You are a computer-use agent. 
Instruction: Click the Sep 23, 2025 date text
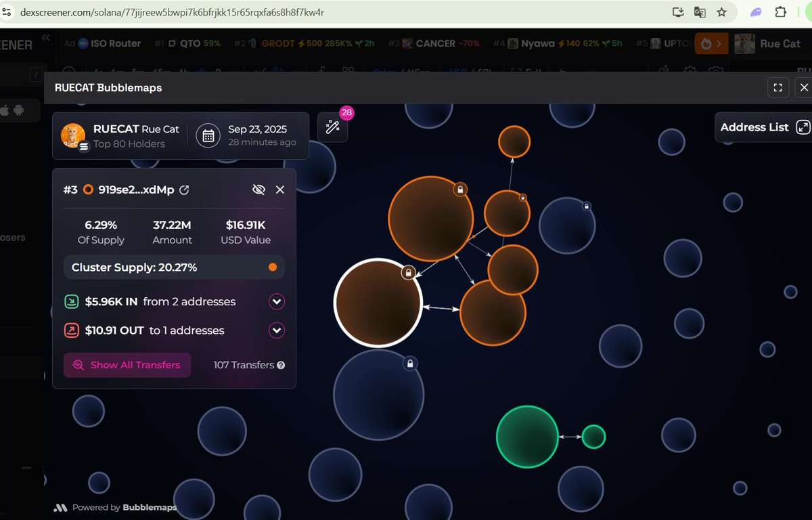(x=258, y=129)
